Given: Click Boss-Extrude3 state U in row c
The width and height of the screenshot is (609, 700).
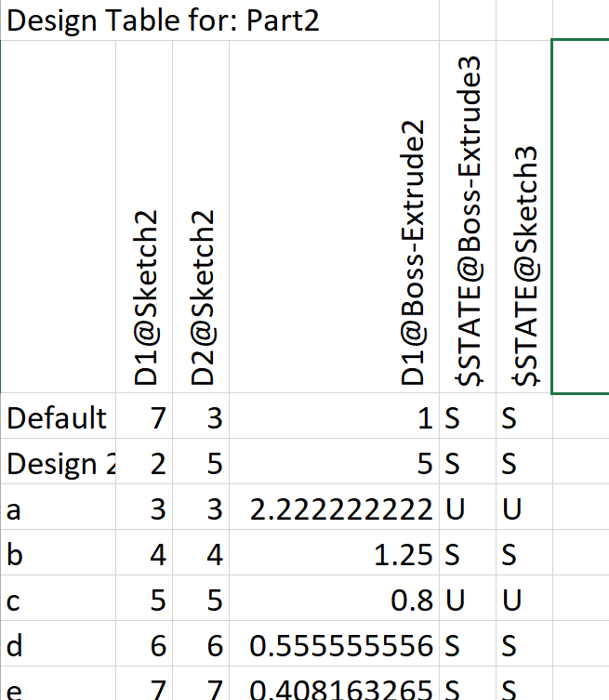Looking at the screenshot, I should (x=468, y=599).
